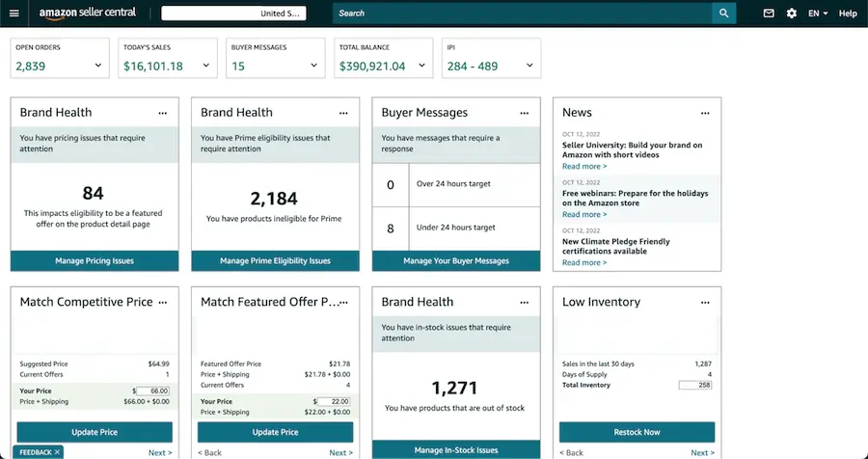This screenshot has width=868, height=459.
Task: Select the United States marketplace switcher
Action: point(233,13)
